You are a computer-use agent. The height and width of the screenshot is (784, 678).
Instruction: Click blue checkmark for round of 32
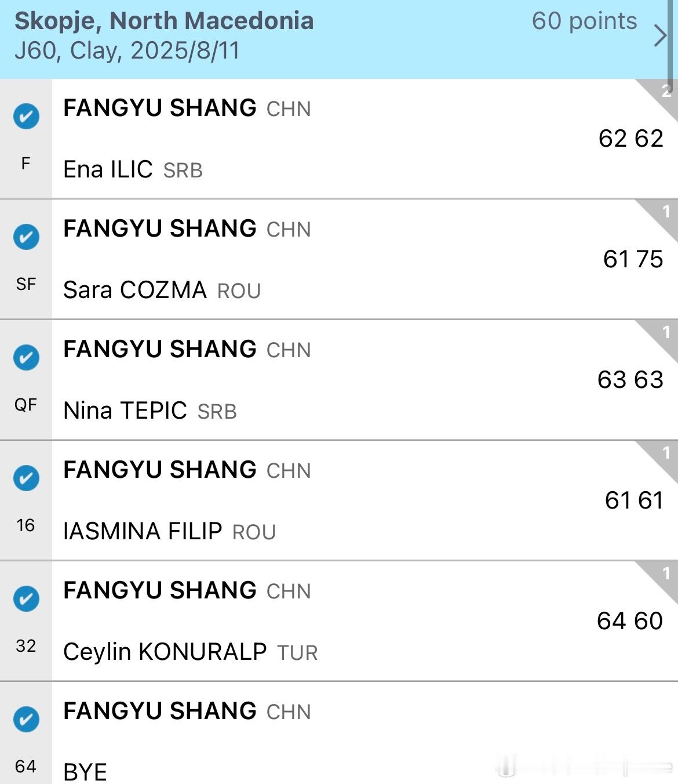point(26,598)
